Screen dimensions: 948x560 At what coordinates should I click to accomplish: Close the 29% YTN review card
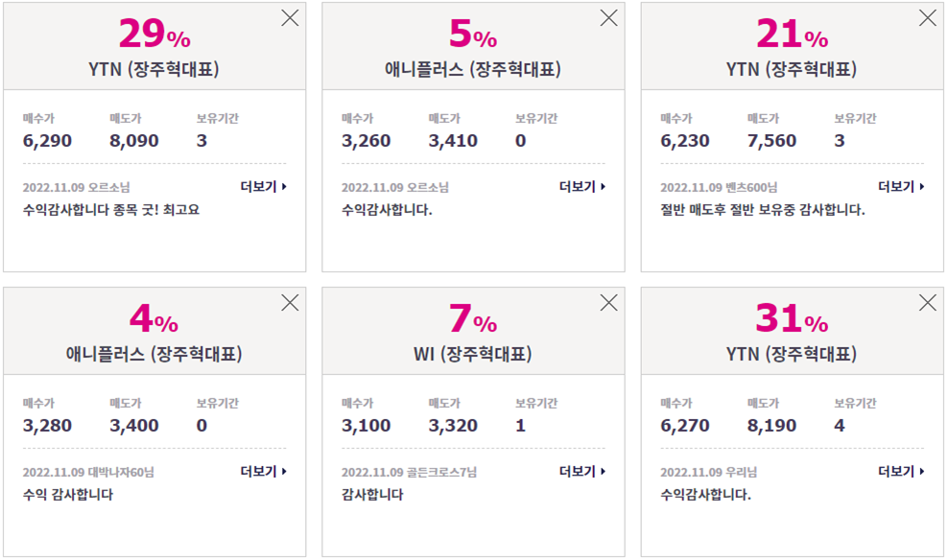tap(290, 18)
